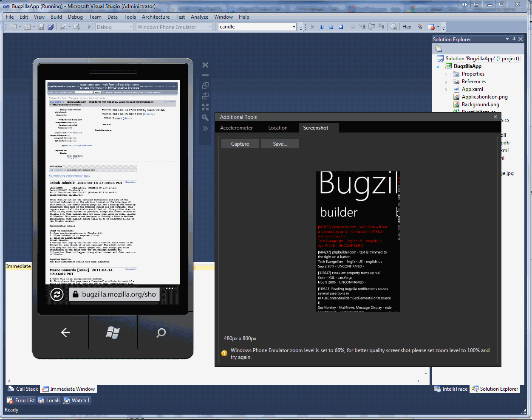Click the Save All icon in the toolbar
This screenshot has height=420, width=532.
point(51,27)
